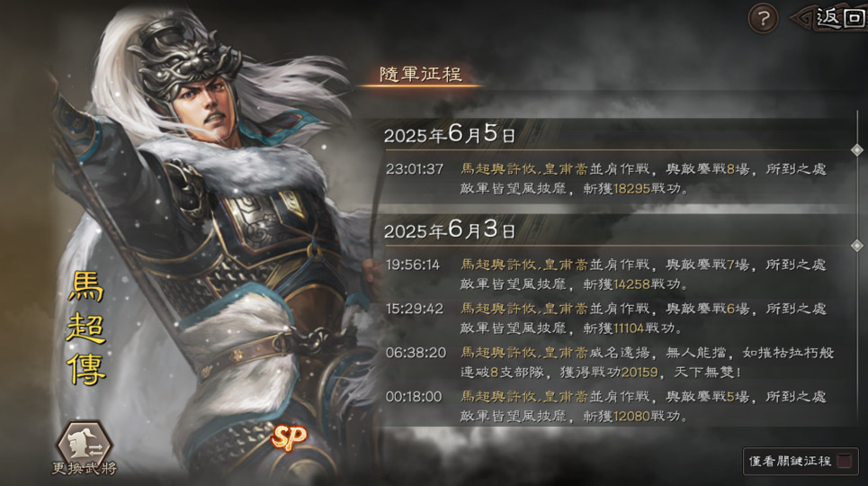Click the 馬超傳 title text
This screenshot has width=868, height=486.
tap(86, 328)
